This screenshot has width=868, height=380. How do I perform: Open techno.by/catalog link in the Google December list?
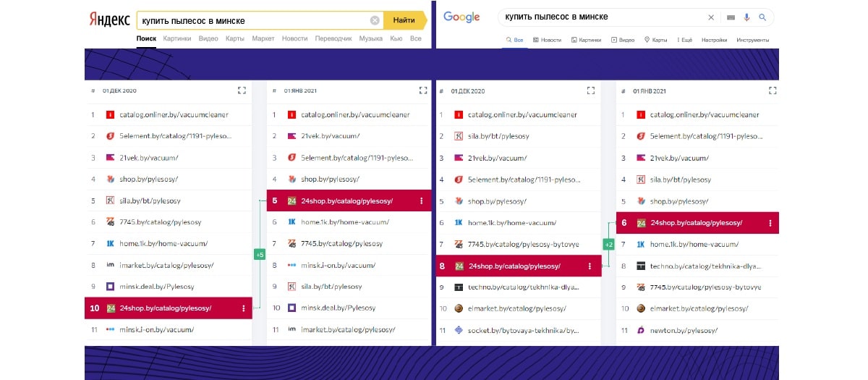click(x=524, y=287)
